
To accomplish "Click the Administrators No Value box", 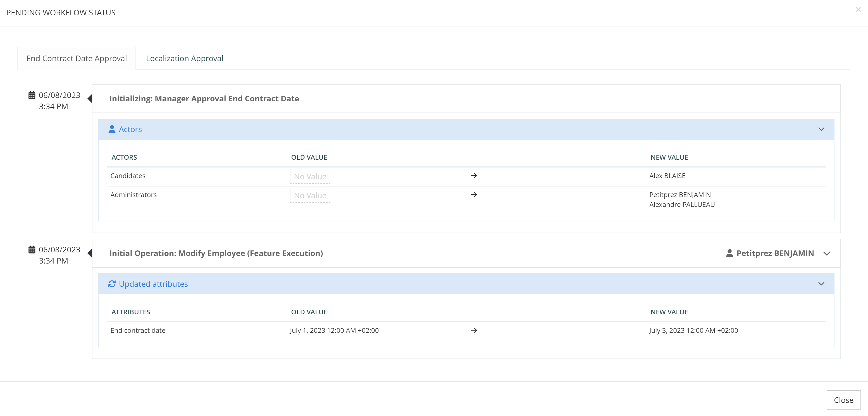I will tap(310, 195).
